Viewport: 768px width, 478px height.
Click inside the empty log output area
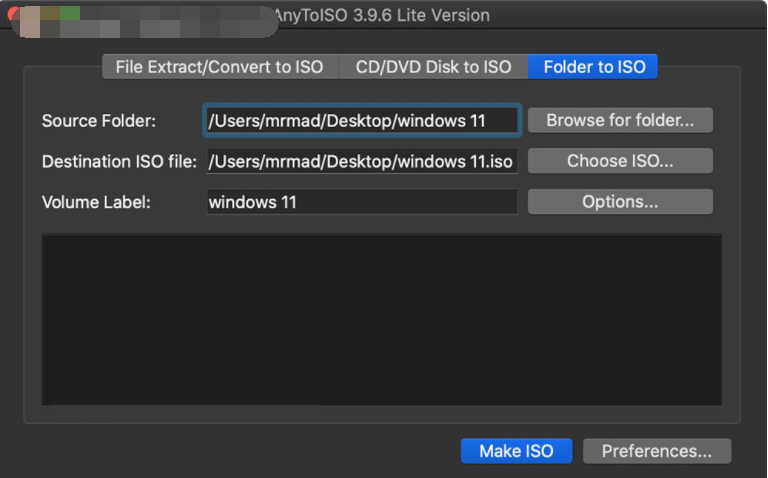pyautogui.click(x=381, y=319)
